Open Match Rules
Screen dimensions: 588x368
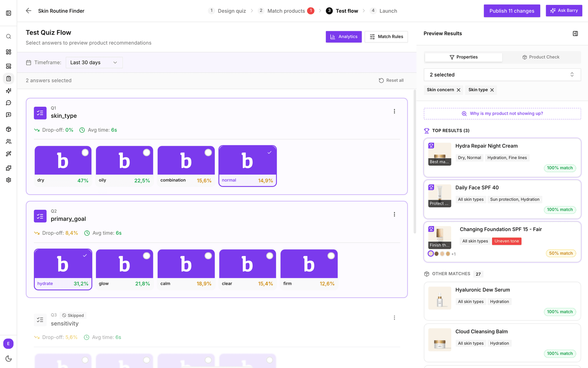[386, 36]
